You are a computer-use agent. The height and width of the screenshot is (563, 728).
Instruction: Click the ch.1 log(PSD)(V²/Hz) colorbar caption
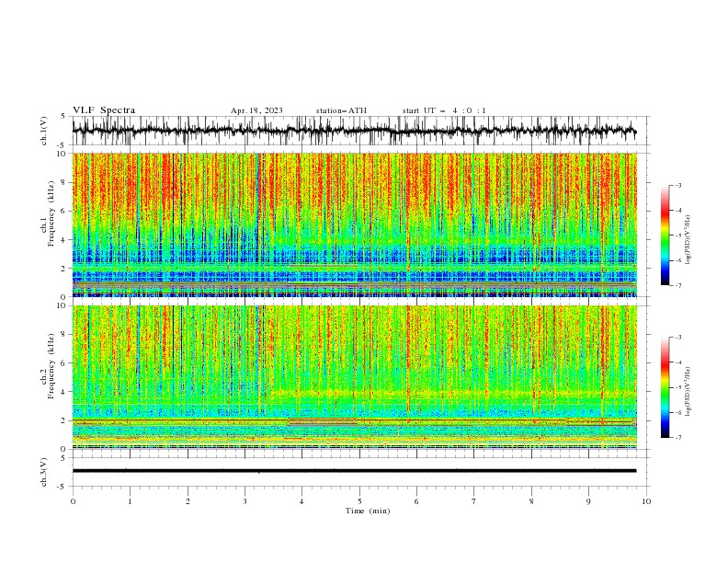688,240
